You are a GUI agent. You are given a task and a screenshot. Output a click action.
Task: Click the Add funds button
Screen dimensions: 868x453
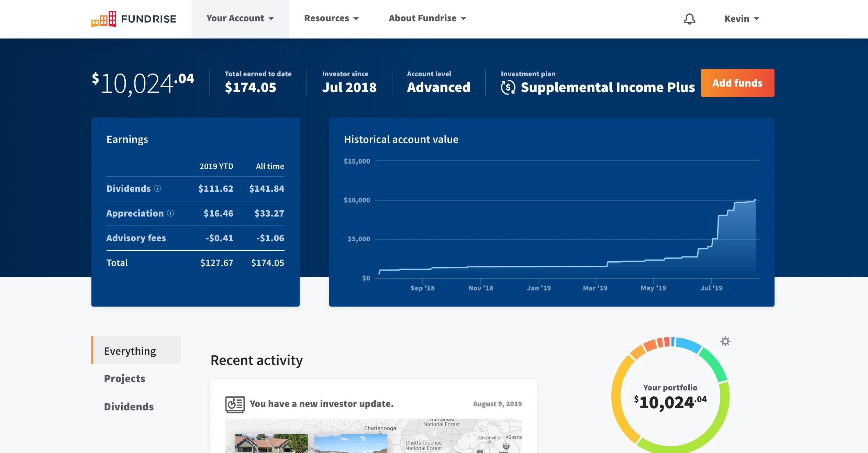pyautogui.click(x=737, y=83)
